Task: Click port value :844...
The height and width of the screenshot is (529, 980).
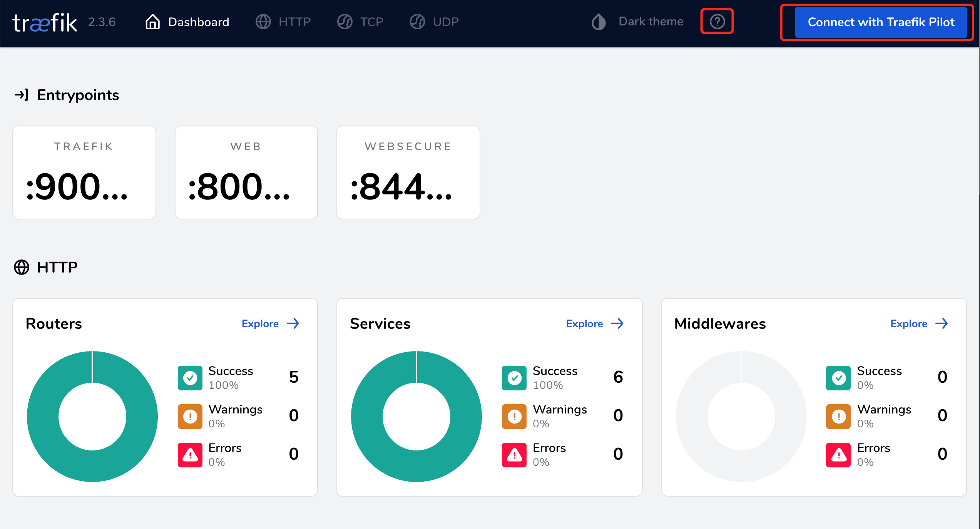Action: click(x=401, y=187)
